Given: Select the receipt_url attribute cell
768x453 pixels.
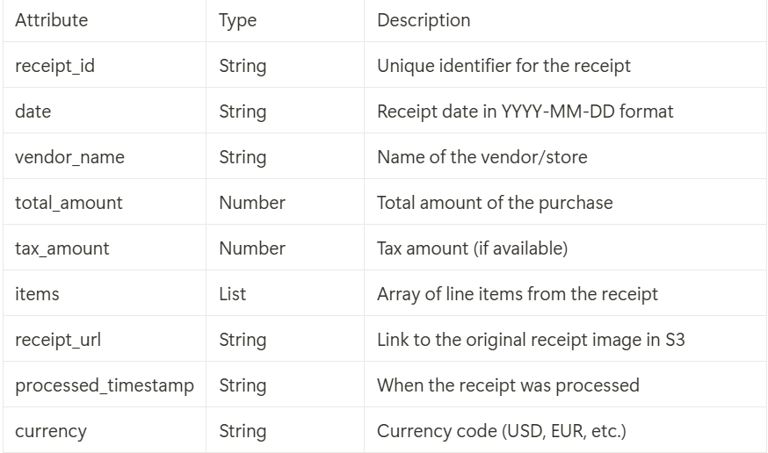Looking at the screenshot, I should 57,340.
